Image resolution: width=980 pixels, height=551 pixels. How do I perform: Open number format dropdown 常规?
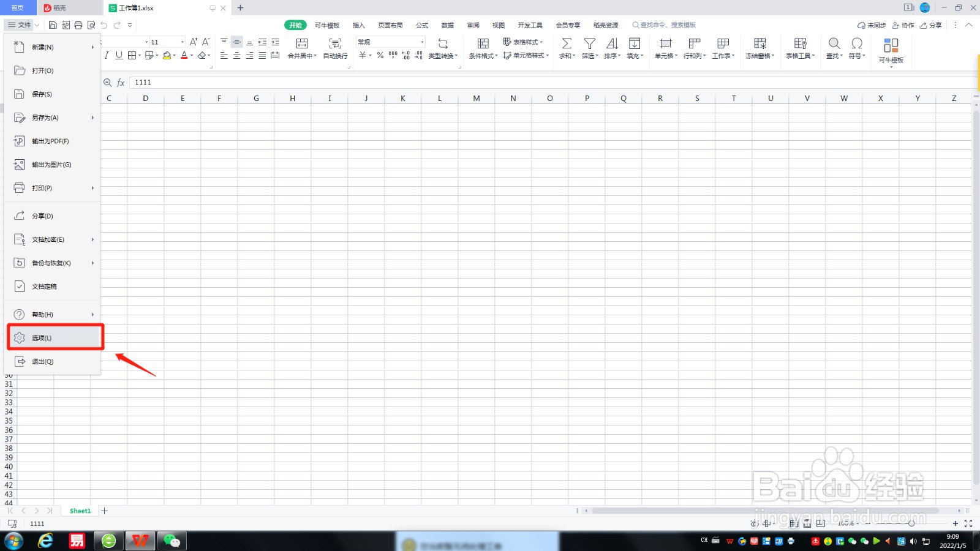391,42
